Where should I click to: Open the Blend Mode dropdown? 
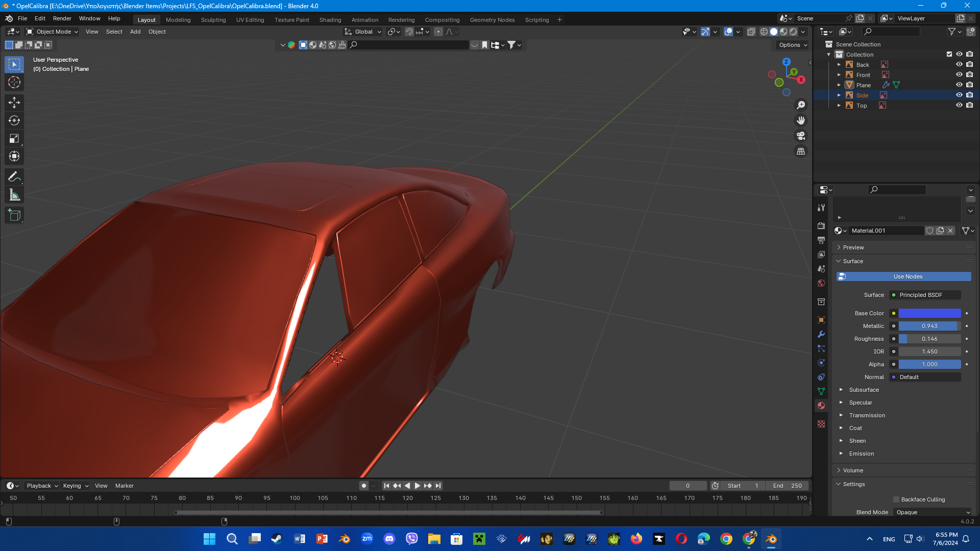point(933,512)
